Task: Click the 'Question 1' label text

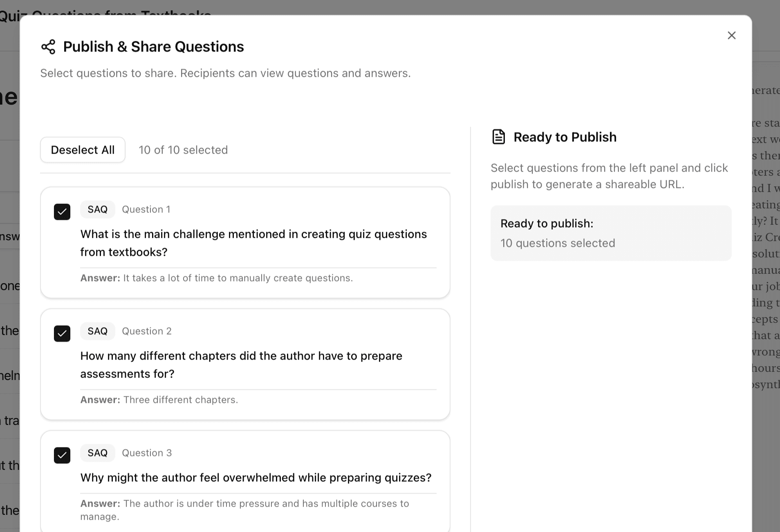Action: [146, 209]
